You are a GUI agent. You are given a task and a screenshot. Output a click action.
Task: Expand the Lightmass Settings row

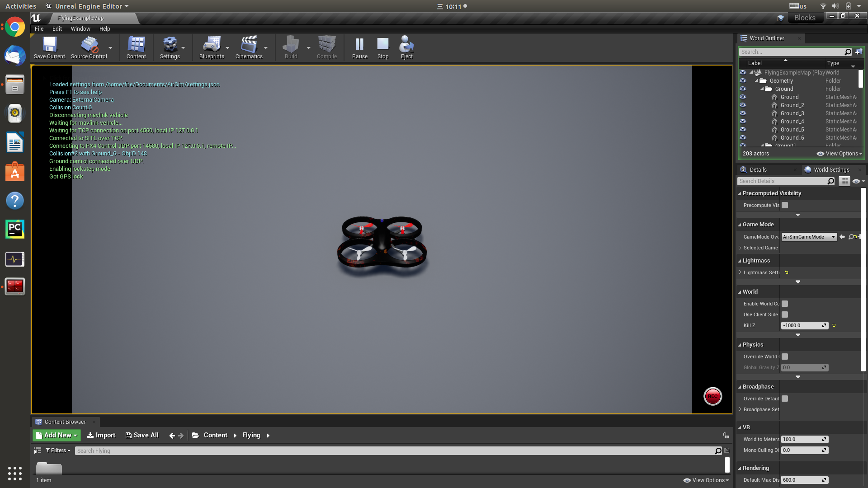pyautogui.click(x=740, y=272)
